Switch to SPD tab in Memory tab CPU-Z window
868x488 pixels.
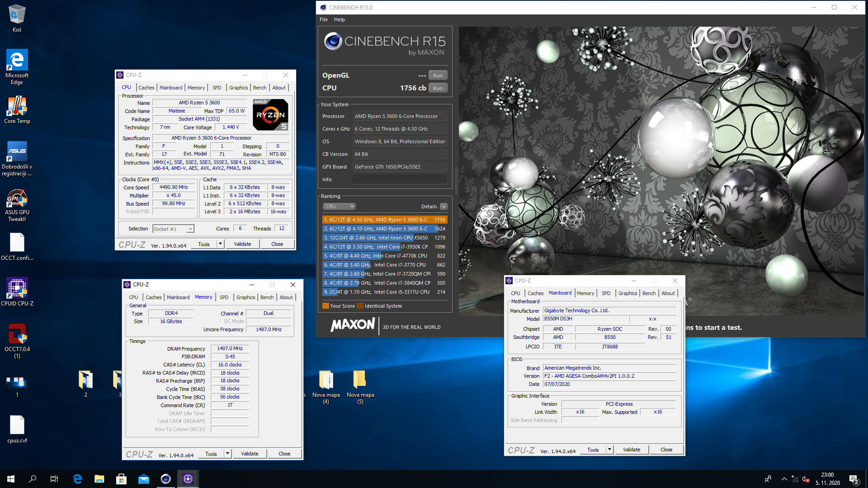point(224,297)
